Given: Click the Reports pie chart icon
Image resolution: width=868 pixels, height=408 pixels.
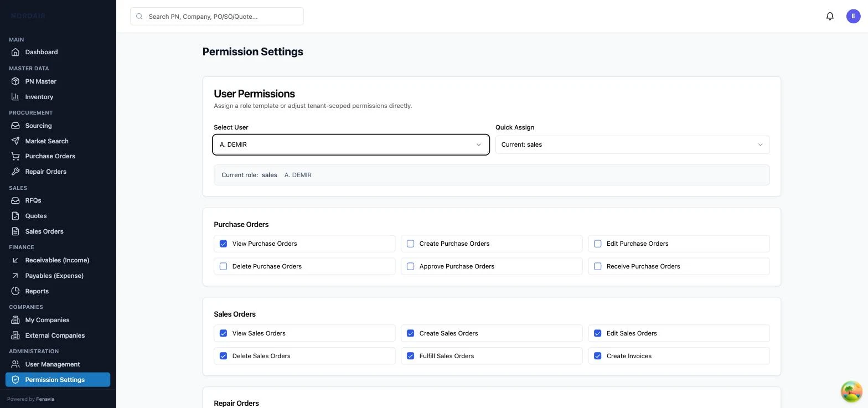Looking at the screenshot, I should (15, 291).
